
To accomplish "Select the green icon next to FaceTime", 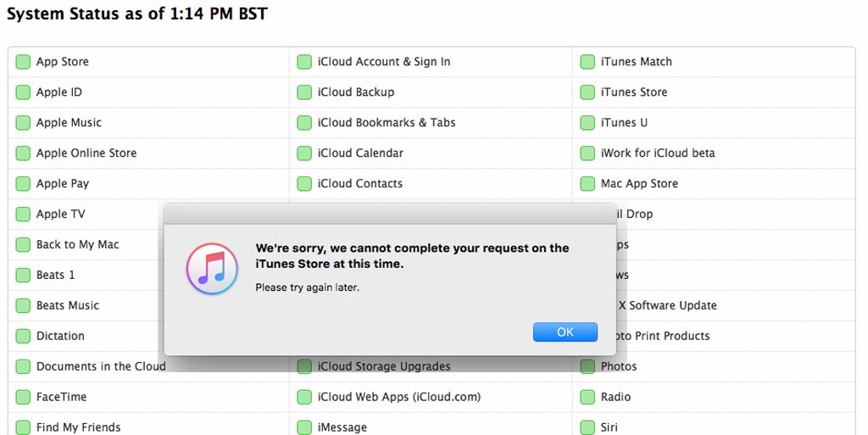I will pos(23,397).
